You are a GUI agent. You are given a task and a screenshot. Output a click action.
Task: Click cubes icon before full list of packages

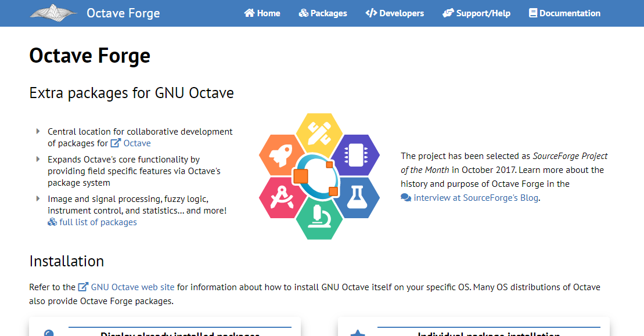pos(52,222)
